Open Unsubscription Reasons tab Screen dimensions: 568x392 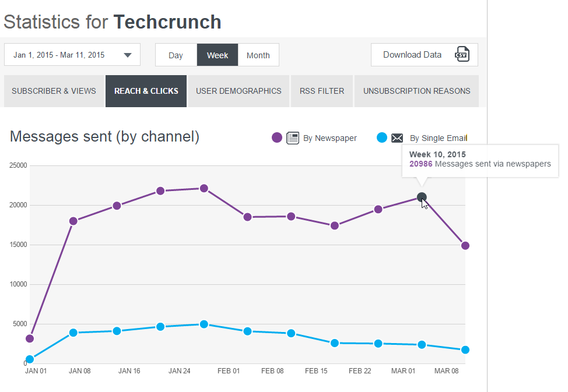pos(416,91)
